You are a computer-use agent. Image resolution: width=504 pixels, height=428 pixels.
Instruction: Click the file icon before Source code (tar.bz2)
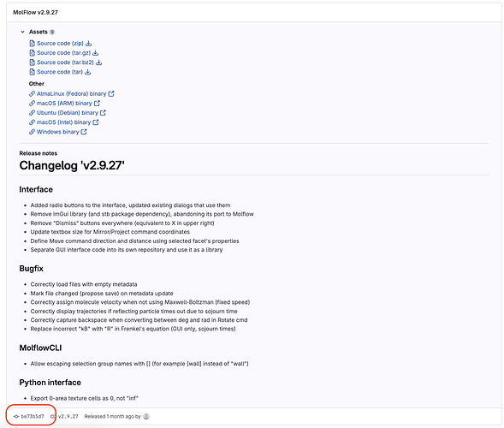pos(32,62)
